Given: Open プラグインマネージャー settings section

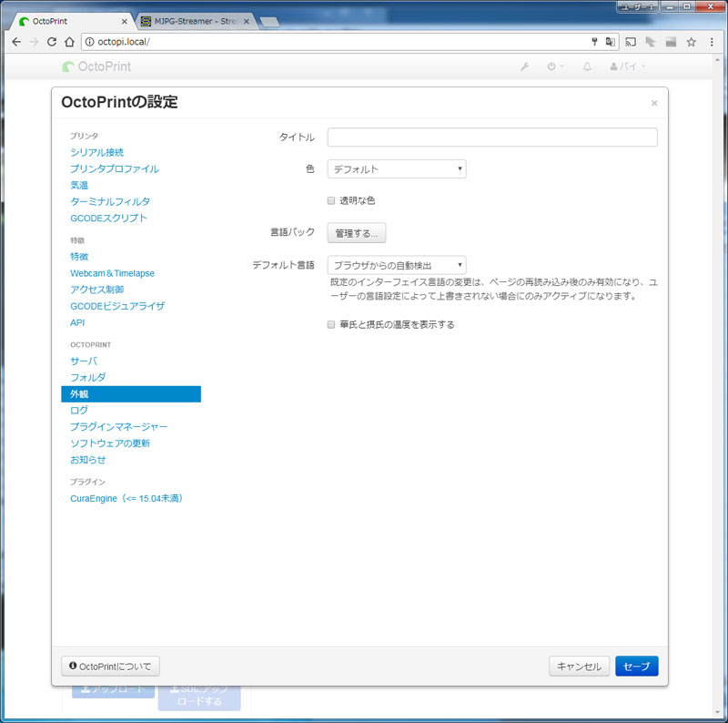Looking at the screenshot, I should [x=119, y=427].
